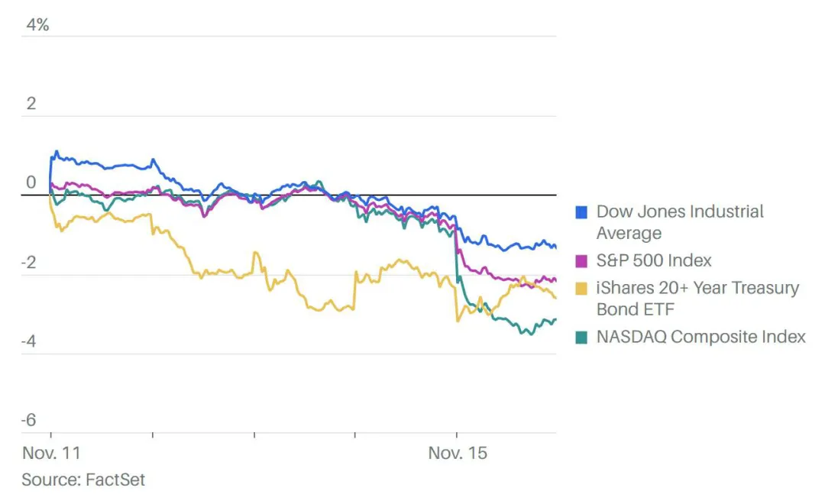Click the Nov. 11 axis date label

52,453
